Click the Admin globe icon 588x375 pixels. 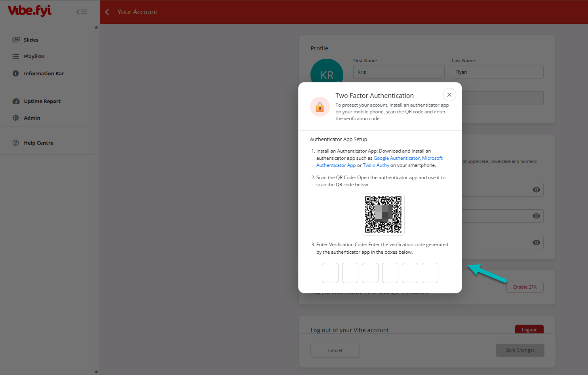coord(16,118)
